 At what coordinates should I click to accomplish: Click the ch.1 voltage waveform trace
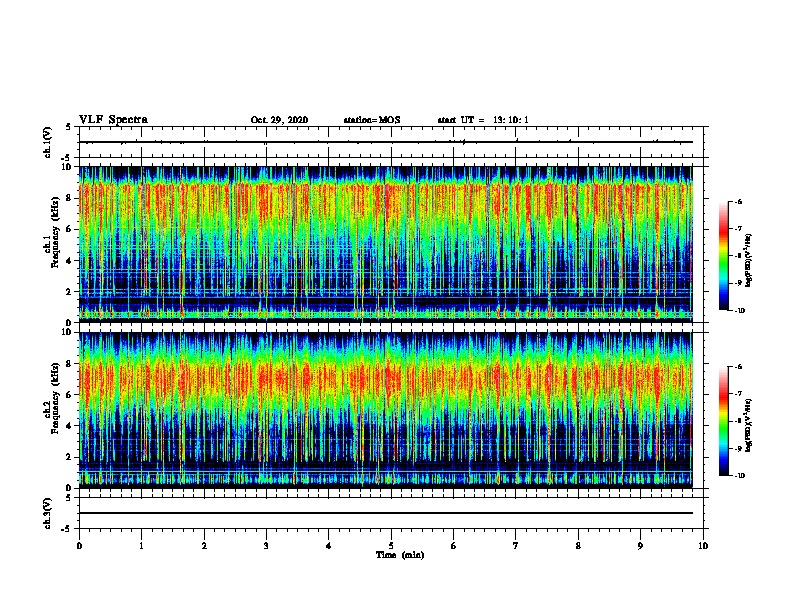tap(386, 142)
